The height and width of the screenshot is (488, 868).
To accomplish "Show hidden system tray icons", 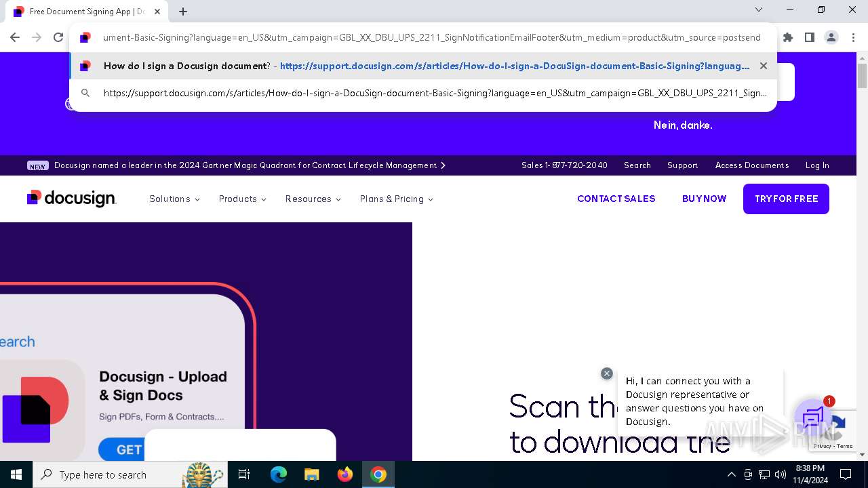I will click(731, 474).
